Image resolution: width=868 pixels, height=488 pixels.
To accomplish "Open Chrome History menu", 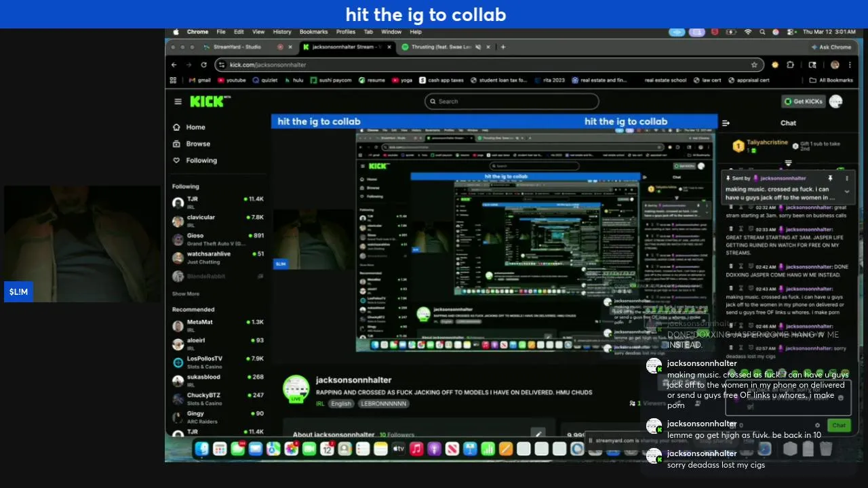I will pos(282,32).
